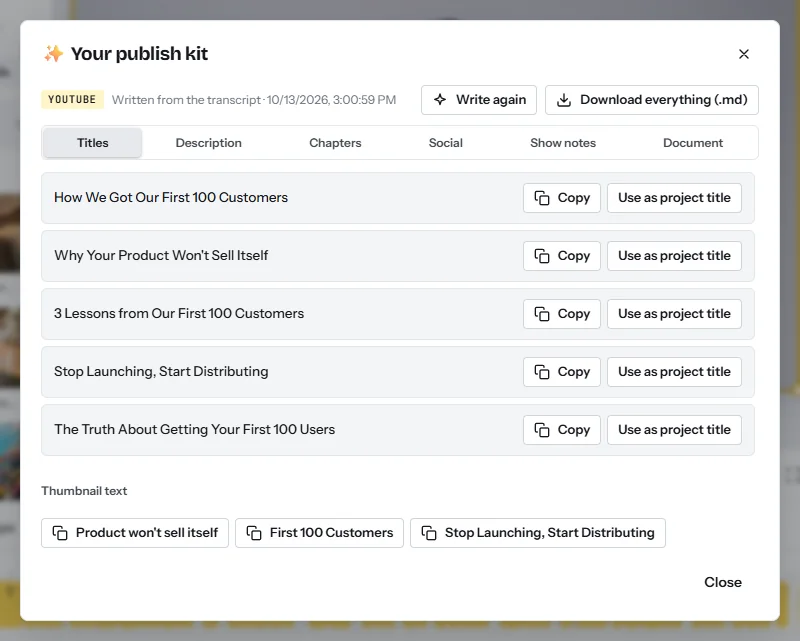Copy thumbnail text 'Stop Launching, Start Distributing'

(x=538, y=533)
